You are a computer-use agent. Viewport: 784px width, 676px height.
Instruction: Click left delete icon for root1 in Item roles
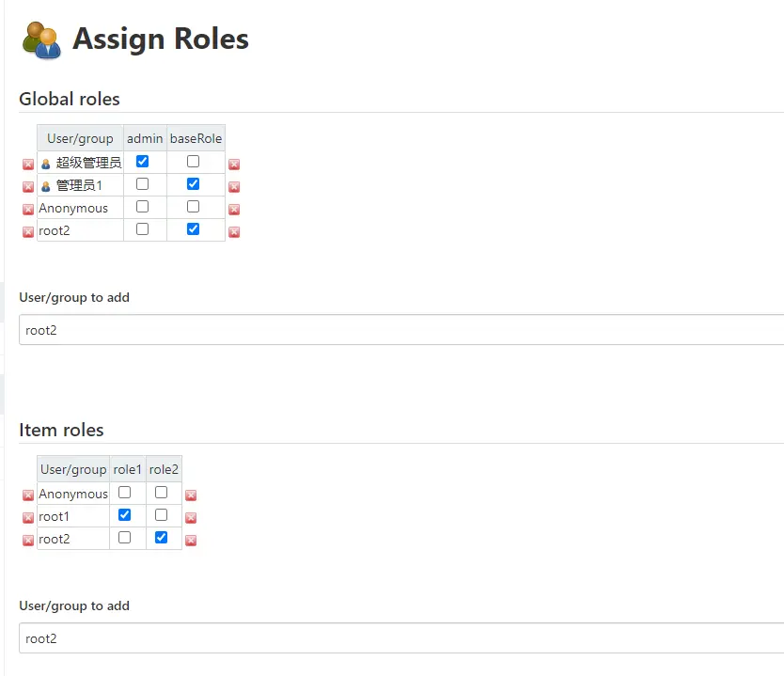click(28, 518)
